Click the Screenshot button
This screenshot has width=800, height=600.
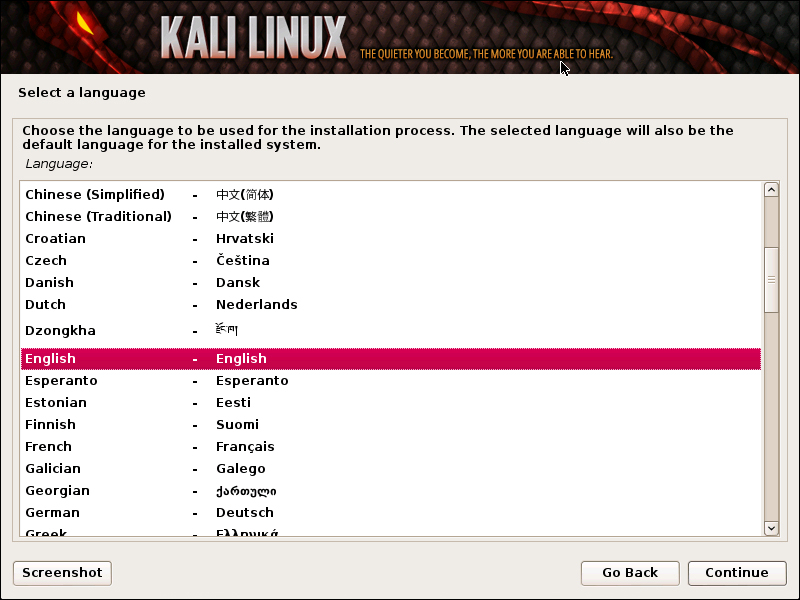(62, 573)
